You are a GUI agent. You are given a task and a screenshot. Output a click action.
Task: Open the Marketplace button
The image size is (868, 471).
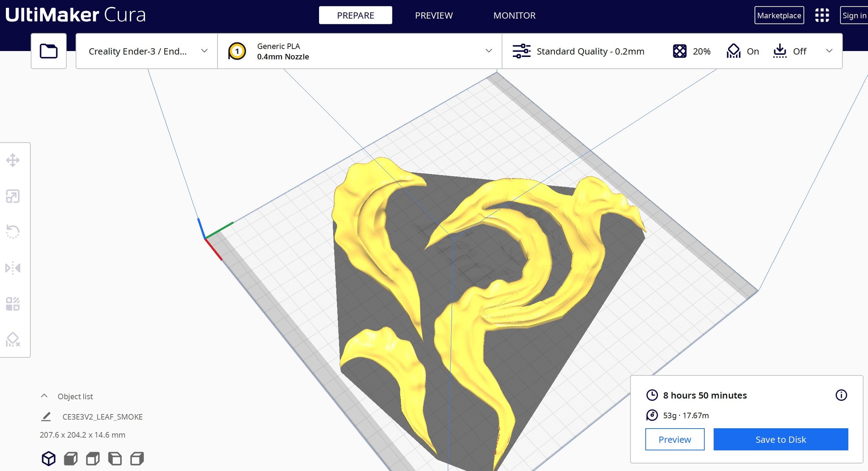(779, 15)
